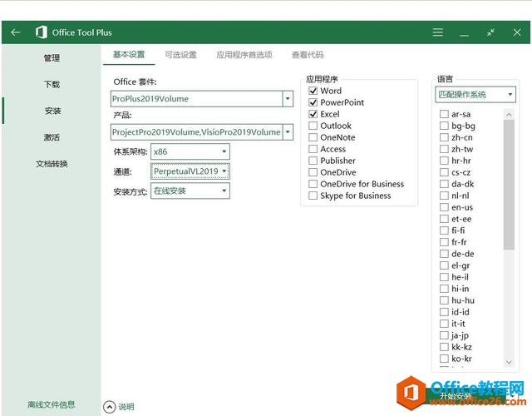Open 激活 in the sidebar

52,137
